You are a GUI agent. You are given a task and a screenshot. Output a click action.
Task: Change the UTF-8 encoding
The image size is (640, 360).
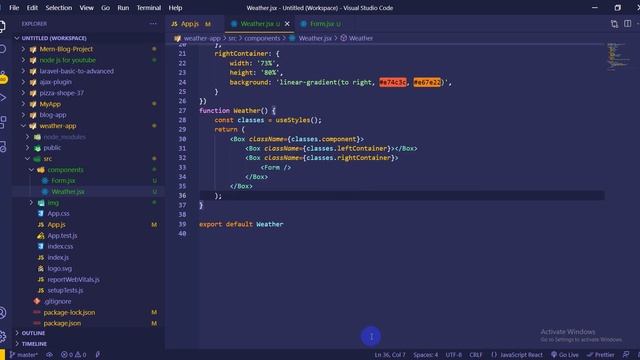(x=453, y=355)
